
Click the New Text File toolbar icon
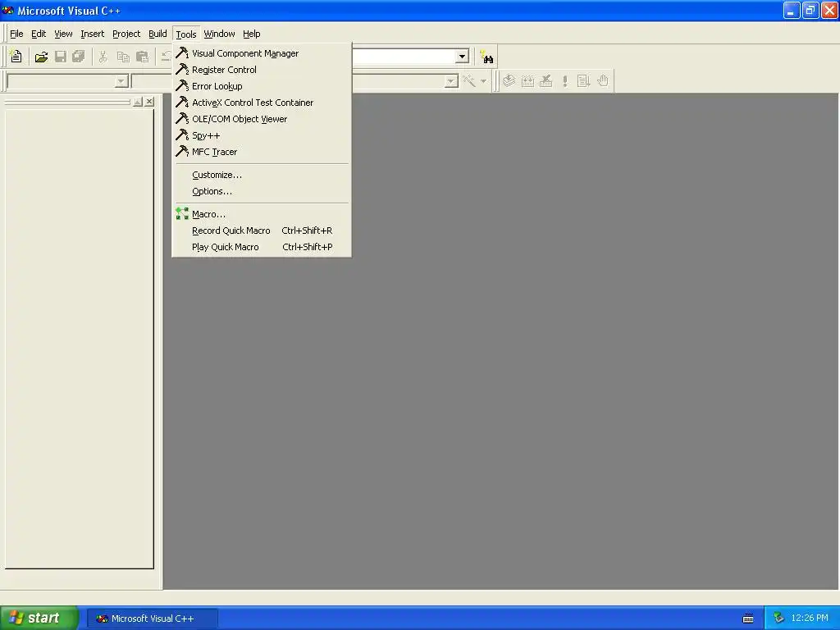[16, 57]
